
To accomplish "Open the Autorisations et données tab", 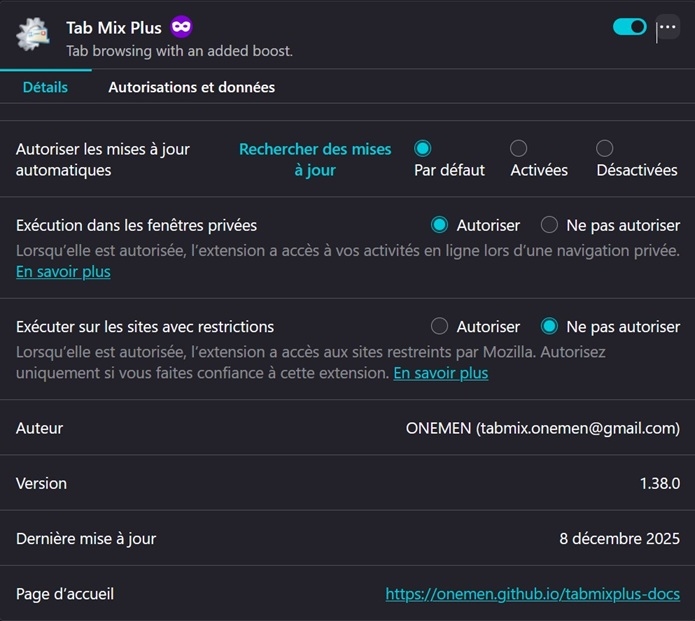I will [191, 87].
